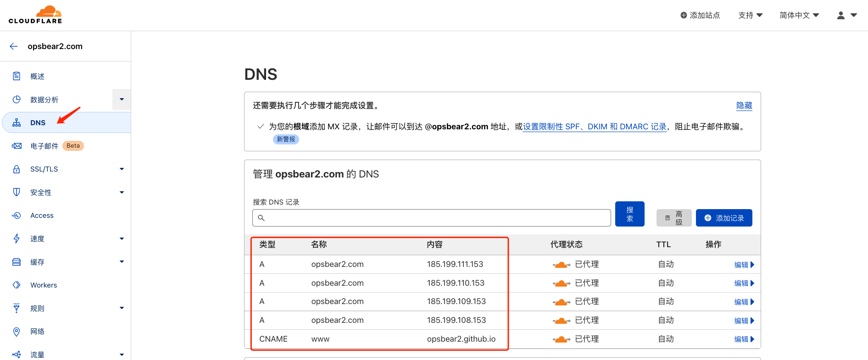This screenshot has width=868, height=360.
Task: Click the DNS network icon in sidebar
Action: click(x=17, y=122)
